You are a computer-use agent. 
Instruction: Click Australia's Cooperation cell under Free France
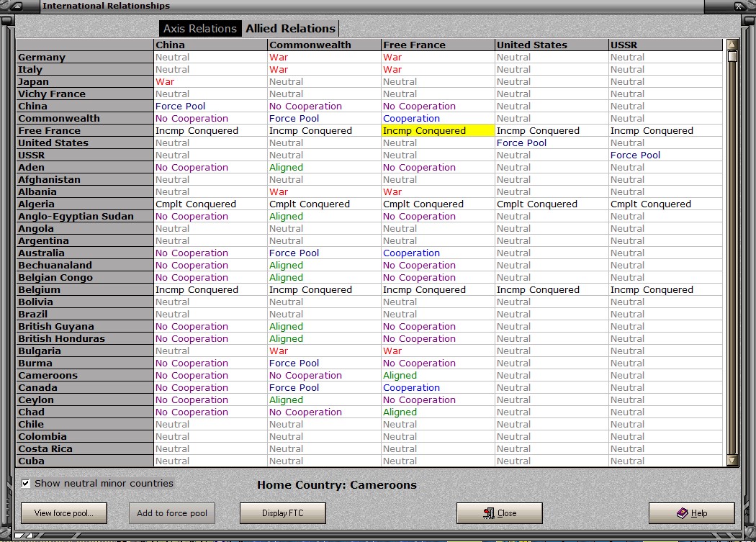[x=438, y=253]
